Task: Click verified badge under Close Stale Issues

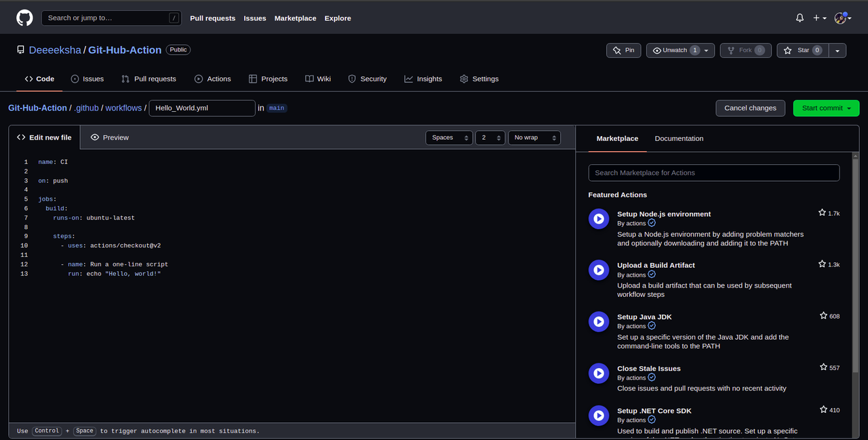Action: 652,378
